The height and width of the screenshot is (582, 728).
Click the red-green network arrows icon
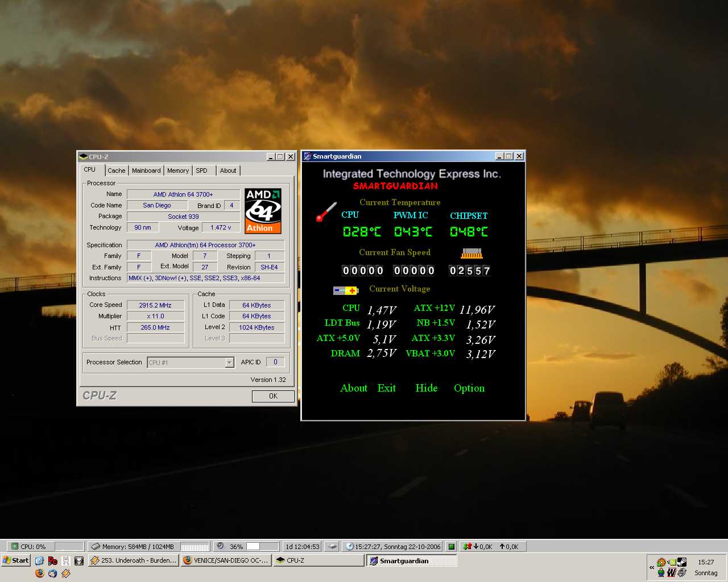pos(468,546)
